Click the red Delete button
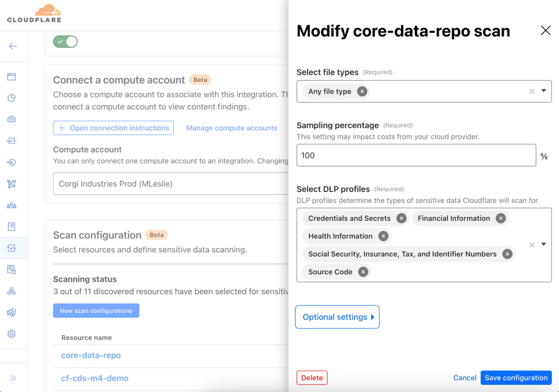 [x=312, y=378]
